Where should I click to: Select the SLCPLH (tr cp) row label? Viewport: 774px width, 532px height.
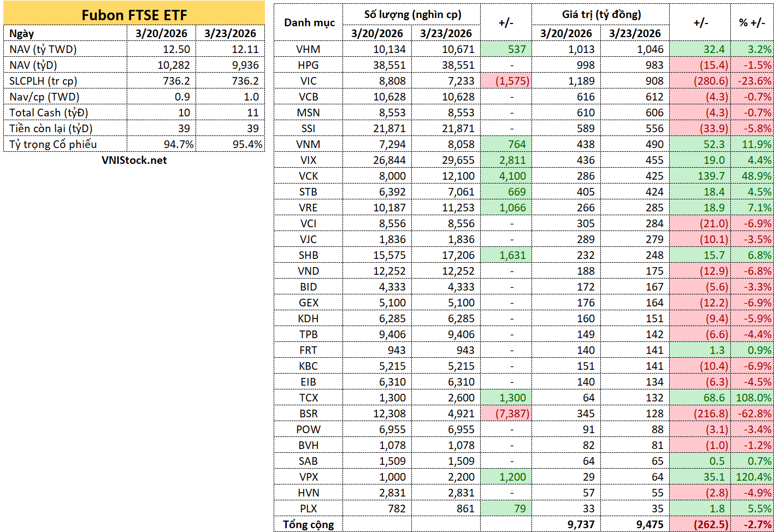click(x=65, y=81)
